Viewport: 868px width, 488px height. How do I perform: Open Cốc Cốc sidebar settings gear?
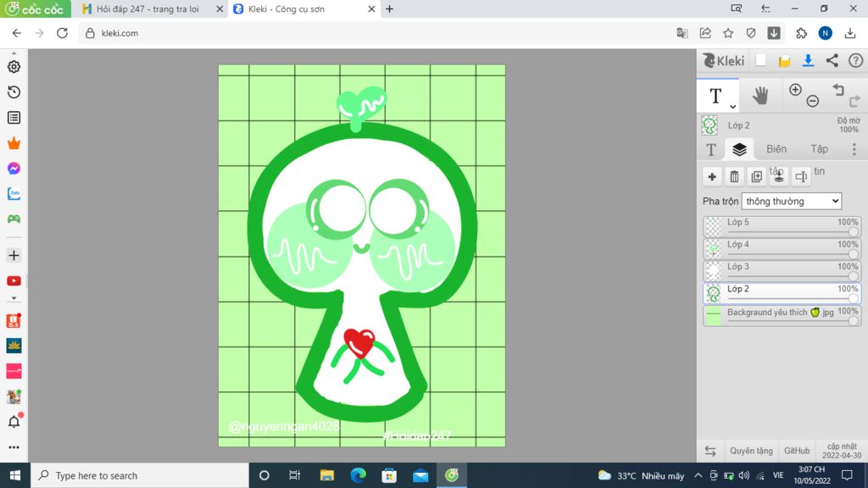click(14, 66)
